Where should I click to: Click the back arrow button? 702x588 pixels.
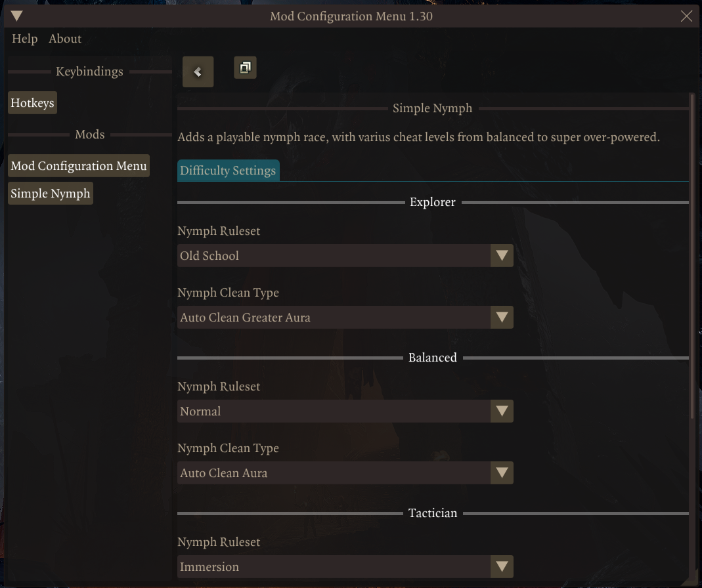[x=198, y=72]
